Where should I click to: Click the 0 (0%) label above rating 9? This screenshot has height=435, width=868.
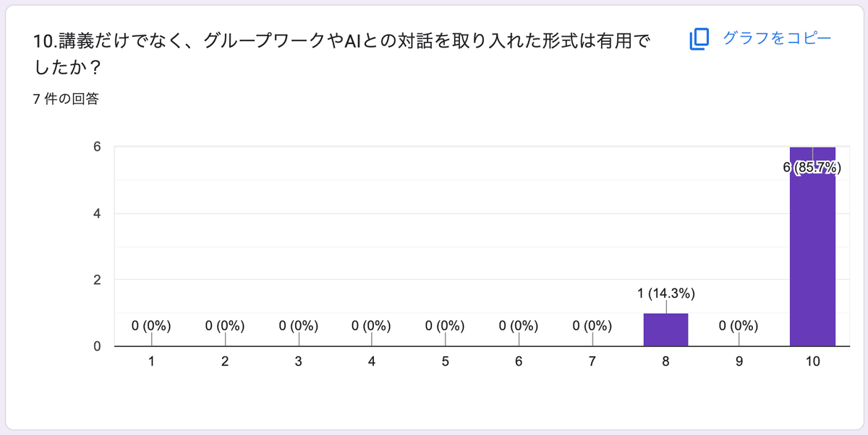pos(739,327)
